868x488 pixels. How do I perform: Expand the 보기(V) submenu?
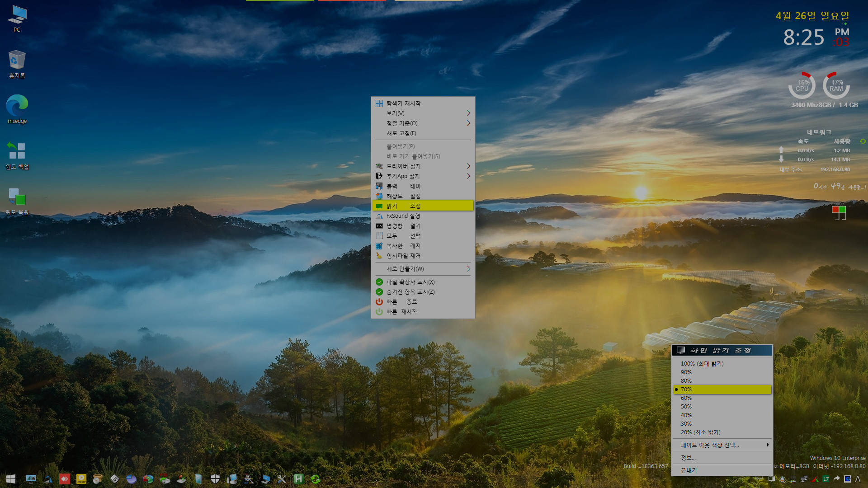[x=423, y=113]
